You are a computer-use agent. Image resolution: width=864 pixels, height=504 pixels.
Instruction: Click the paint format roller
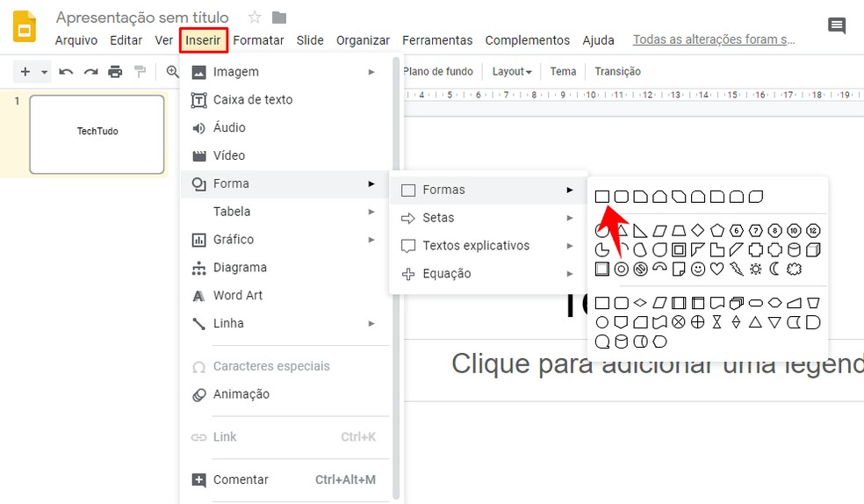point(140,72)
